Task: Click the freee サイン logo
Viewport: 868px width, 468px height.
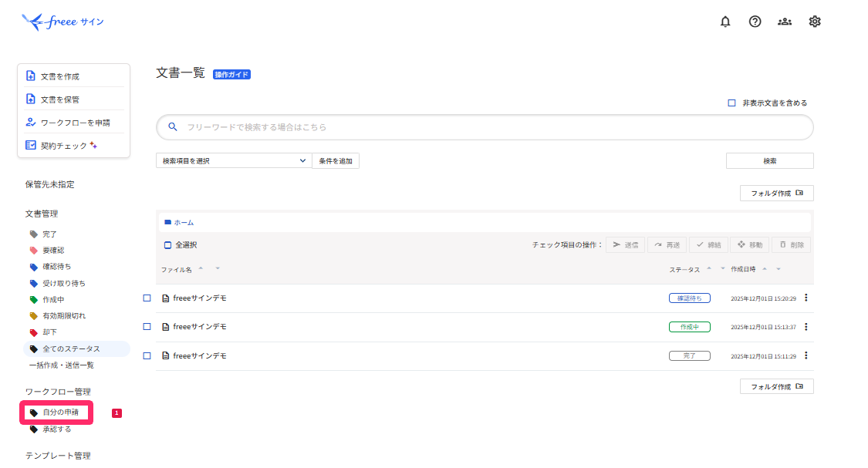Action: pos(62,22)
